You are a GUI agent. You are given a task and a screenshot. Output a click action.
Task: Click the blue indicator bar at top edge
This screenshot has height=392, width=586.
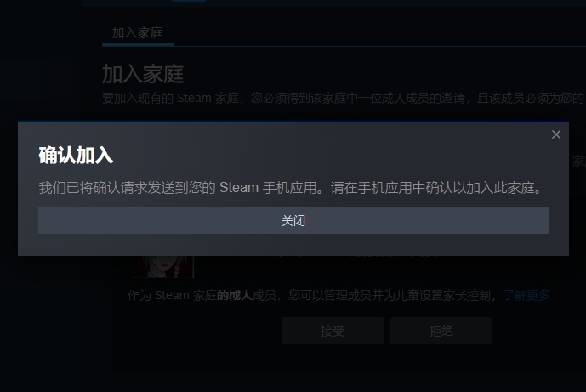point(189,1)
